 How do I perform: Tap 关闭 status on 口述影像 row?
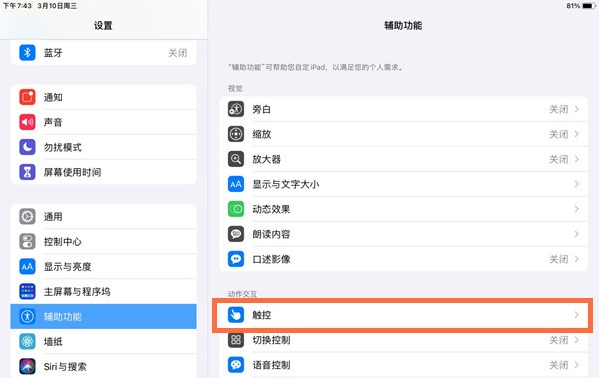[x=559, y=259]
